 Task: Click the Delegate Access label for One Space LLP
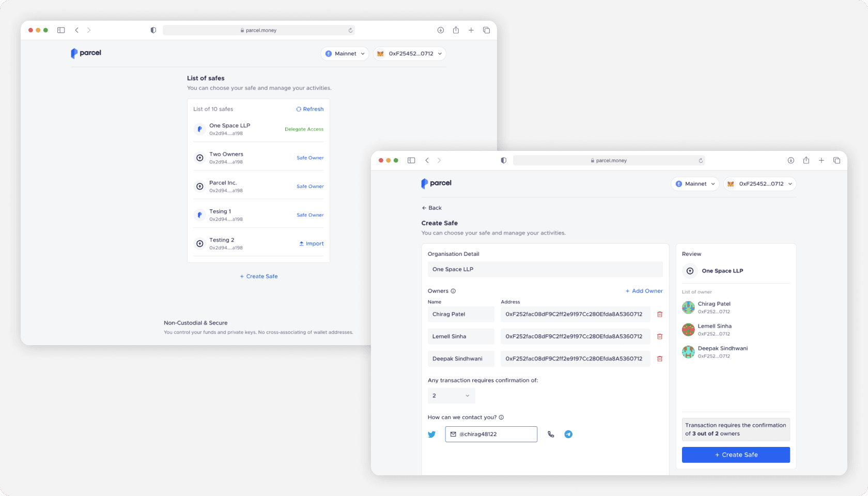304,129
